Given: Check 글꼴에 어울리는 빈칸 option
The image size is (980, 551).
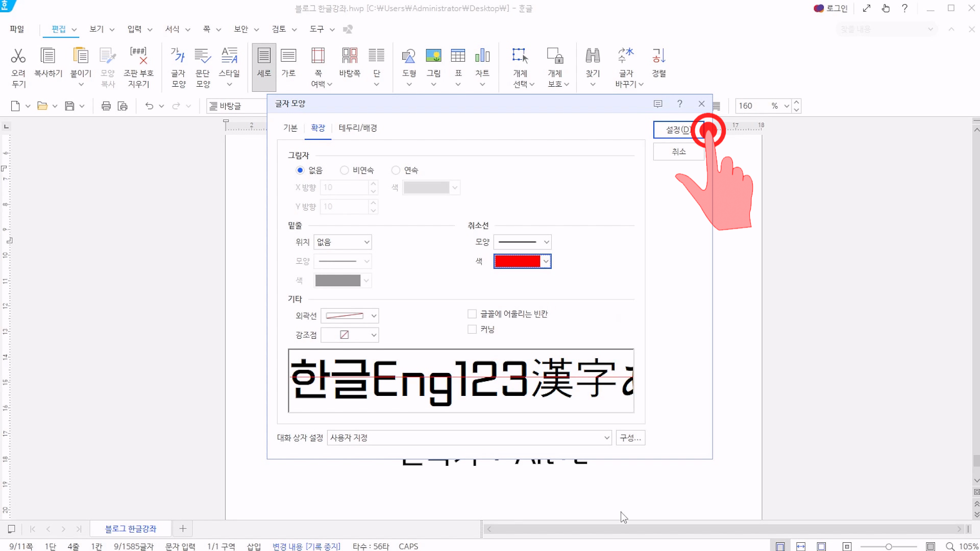Looking at the screenshot, I should (472, 314).
